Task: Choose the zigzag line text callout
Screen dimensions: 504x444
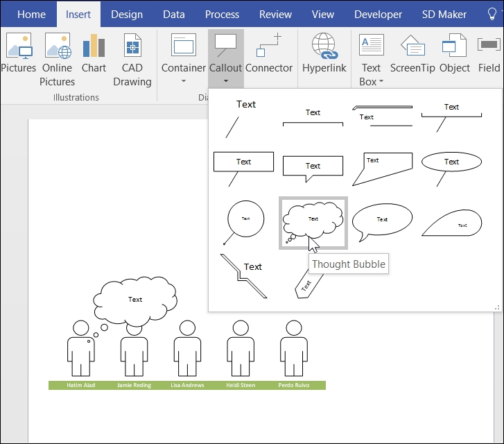Action: click(x=243, y=276)
